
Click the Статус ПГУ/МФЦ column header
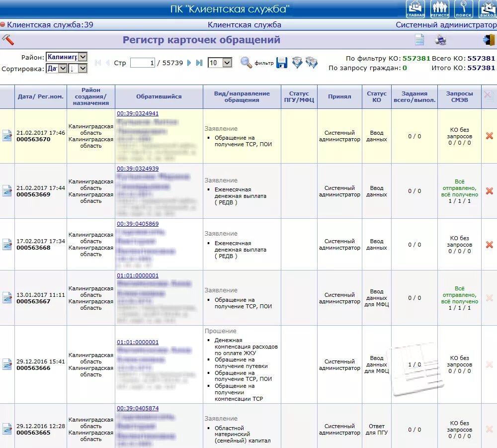(x=299, y=96)
